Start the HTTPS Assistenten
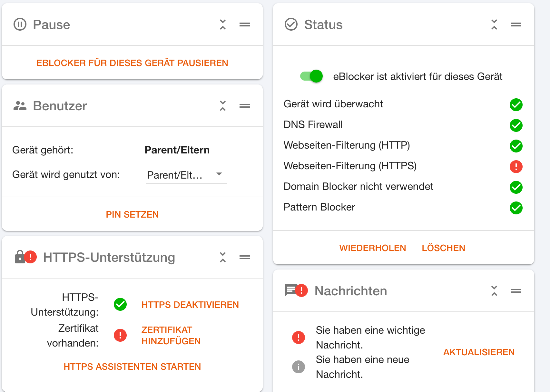The width and height of the screenshot is (550, 392). 132,367
